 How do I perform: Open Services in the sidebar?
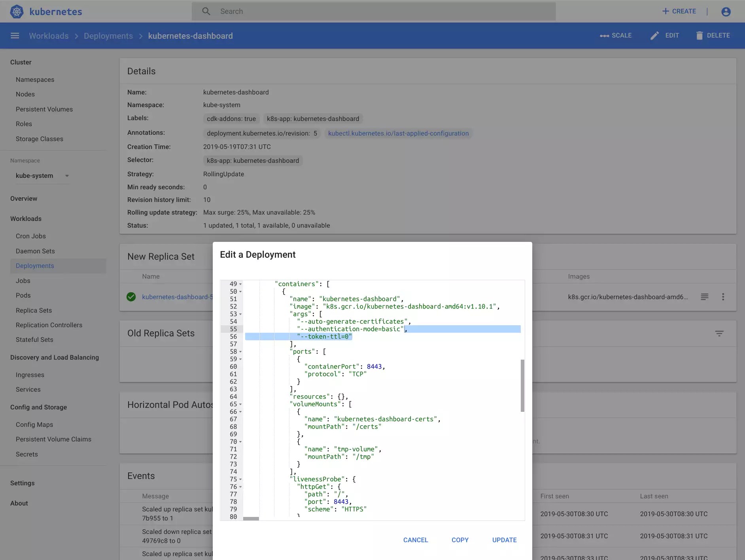28,389
